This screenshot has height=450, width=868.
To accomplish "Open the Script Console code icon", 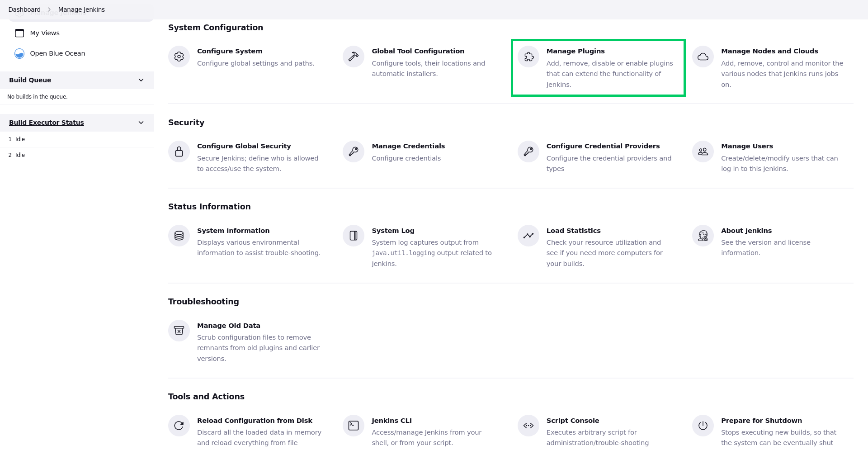I will [528, 426].
